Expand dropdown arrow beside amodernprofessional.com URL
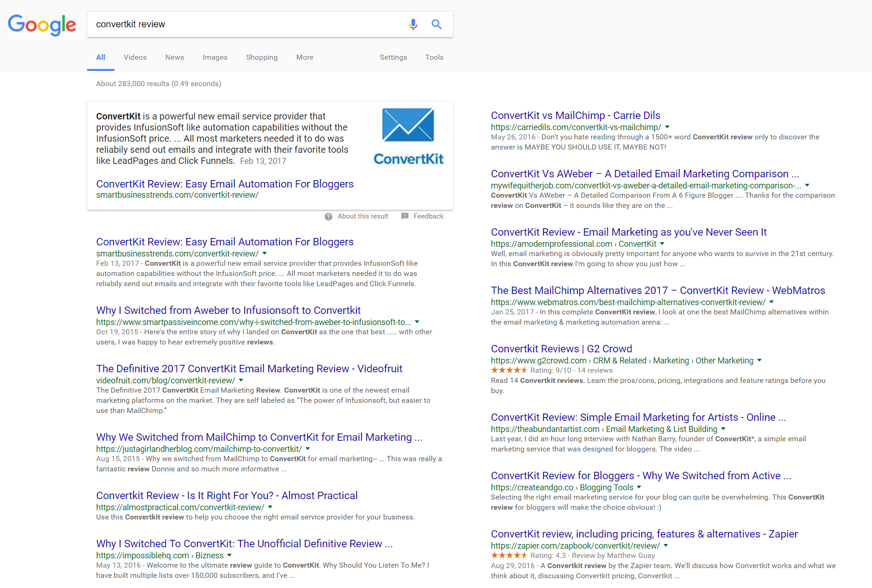872x588 pixels. 662,244
